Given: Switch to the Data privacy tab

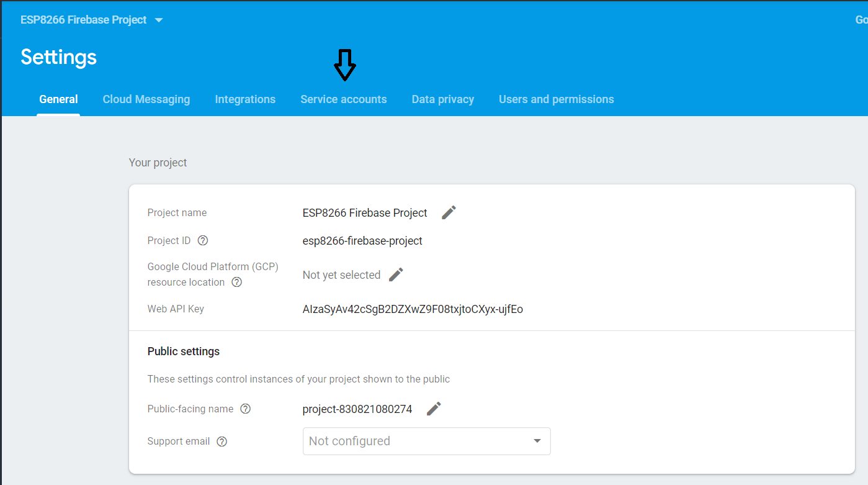Looking at the screenshot, I should click(x=442, y=99).
